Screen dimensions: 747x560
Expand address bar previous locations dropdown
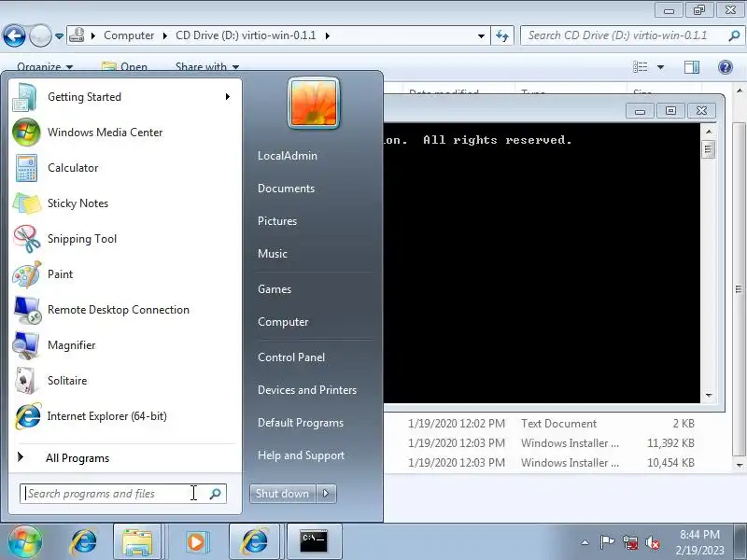click(x=481, y=35)
